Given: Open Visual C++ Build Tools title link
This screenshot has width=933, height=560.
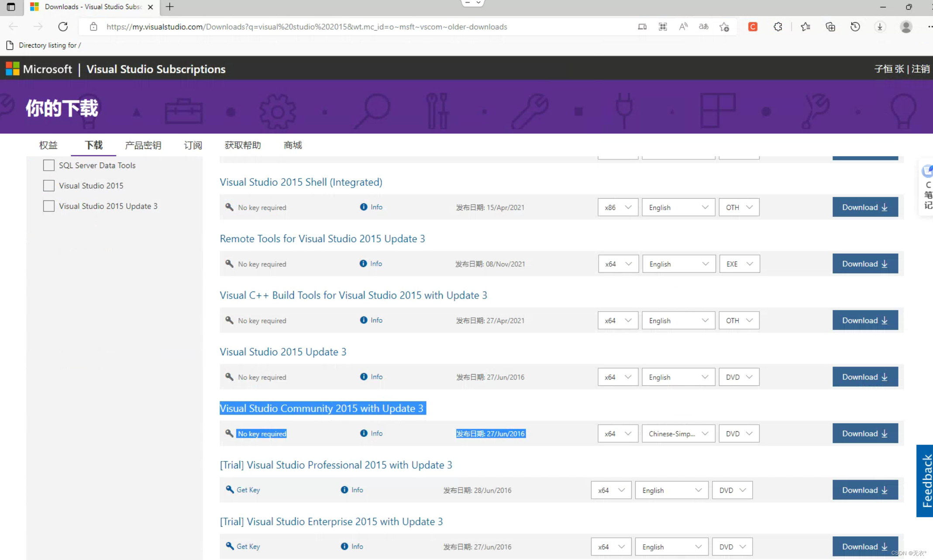Looking at the screenshot, I should [353, 295].
